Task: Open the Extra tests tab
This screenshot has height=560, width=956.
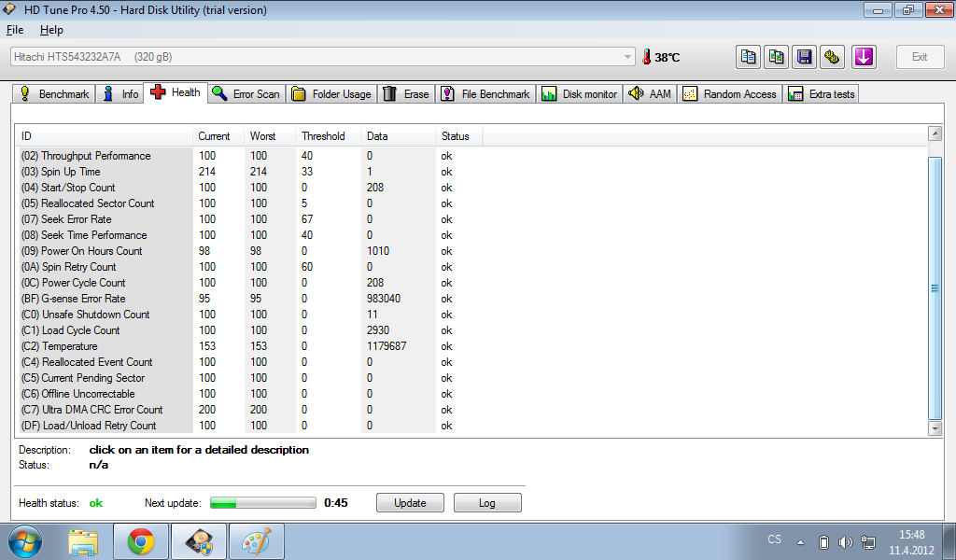Action: pos(822,94)
